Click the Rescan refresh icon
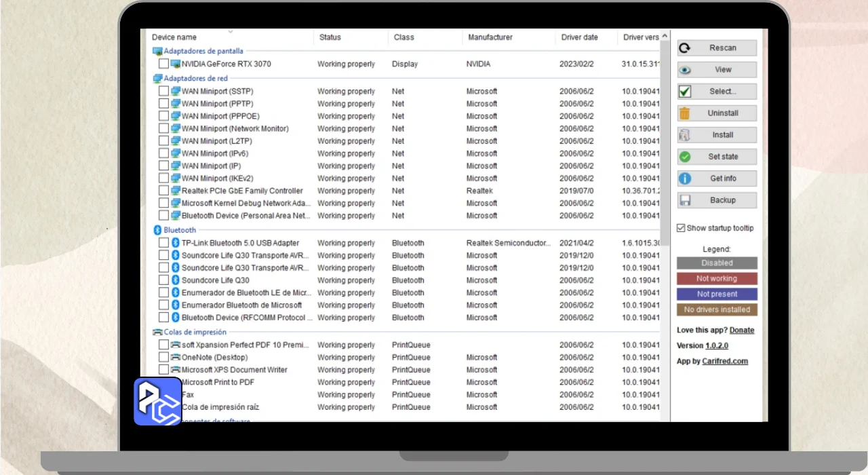868x475 pixels. (685, 48)
